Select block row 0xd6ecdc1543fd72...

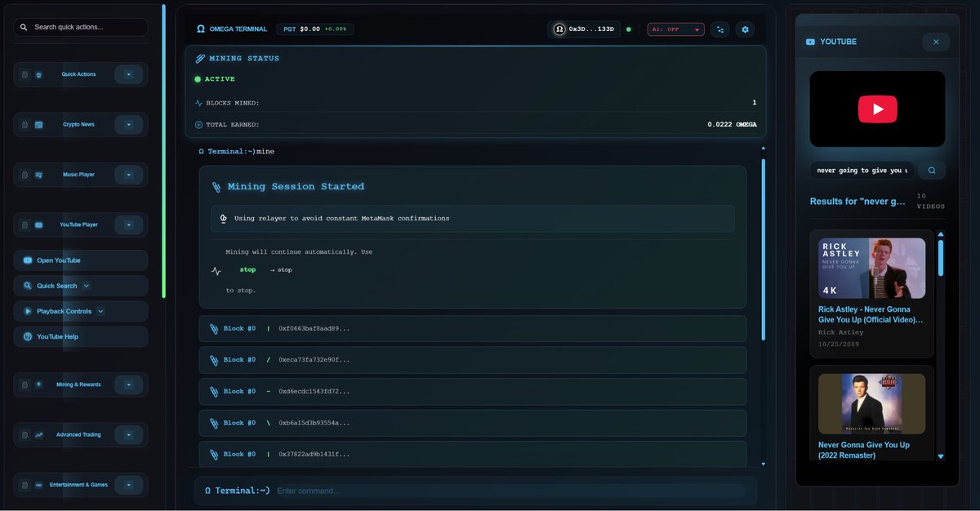[x=473, y=391]
